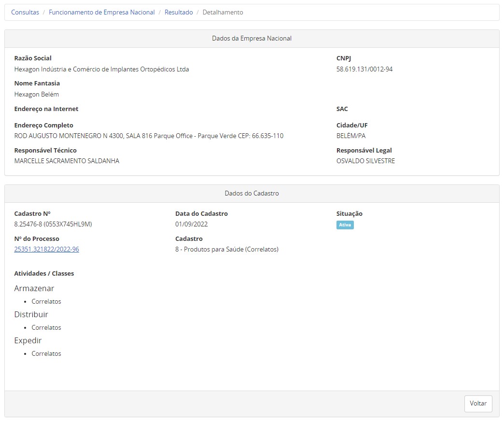Image resolution: width=504 pixels, height=421 pixels.
Task: Go to Funcionamento de Empresa Nacional breadcrumb
Action: coord(101,12)
